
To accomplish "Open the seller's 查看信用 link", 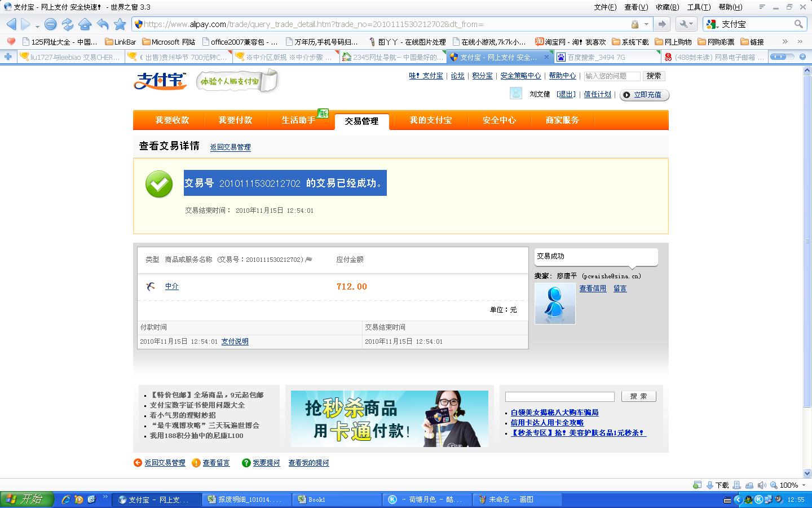I will (593, 288).
